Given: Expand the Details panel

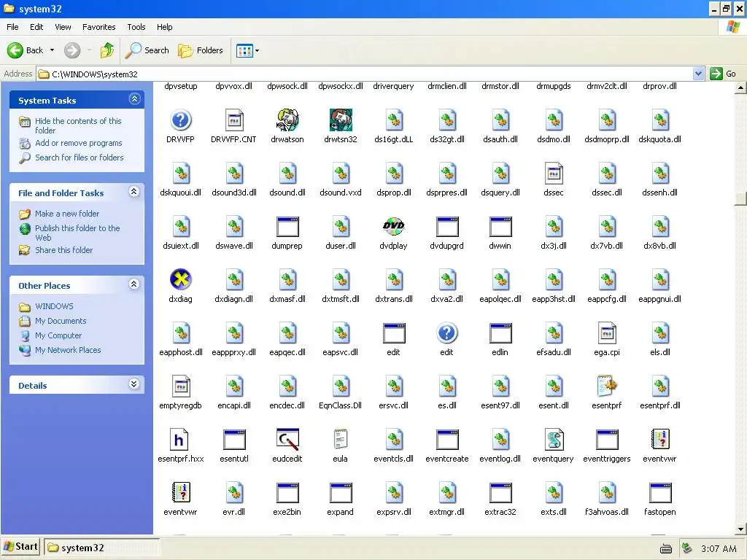Looking at the screenshot, I should tap(134, 384).
